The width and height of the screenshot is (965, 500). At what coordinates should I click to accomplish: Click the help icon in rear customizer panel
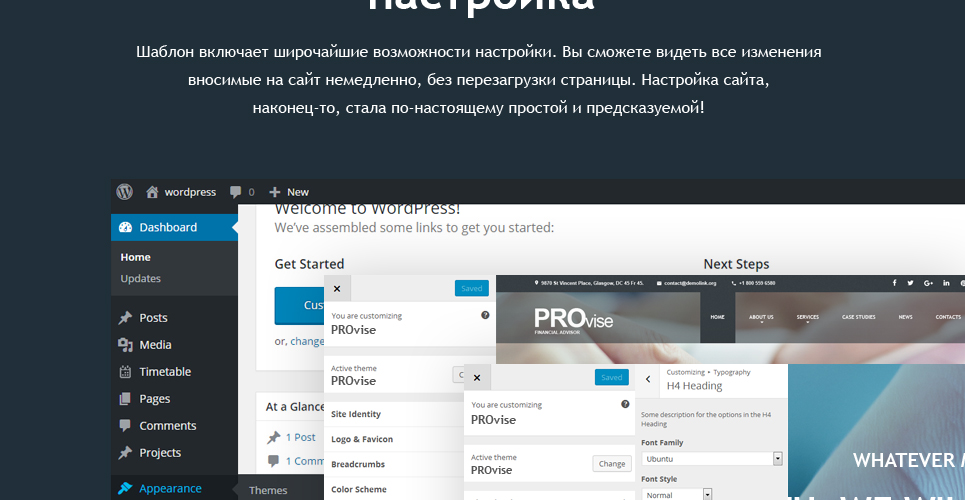pos(485,315)
